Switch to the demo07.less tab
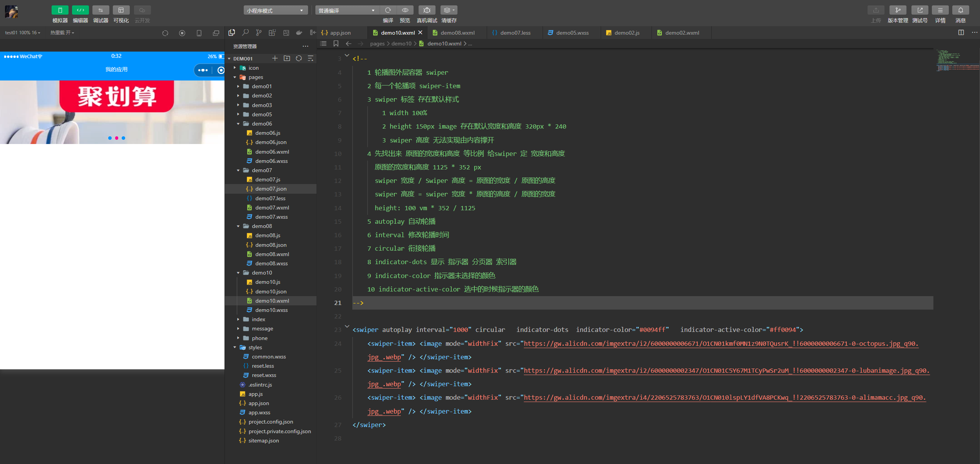980x464 pixels. click(x=515, y=33)
